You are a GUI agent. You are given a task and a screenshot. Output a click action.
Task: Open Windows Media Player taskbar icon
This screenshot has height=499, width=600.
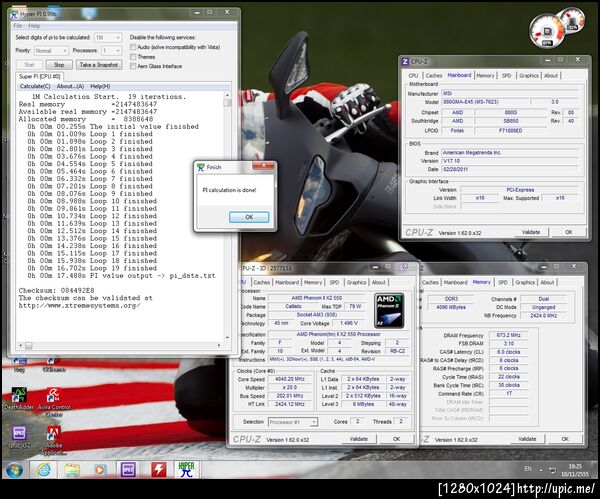click(x=100, y=470)
